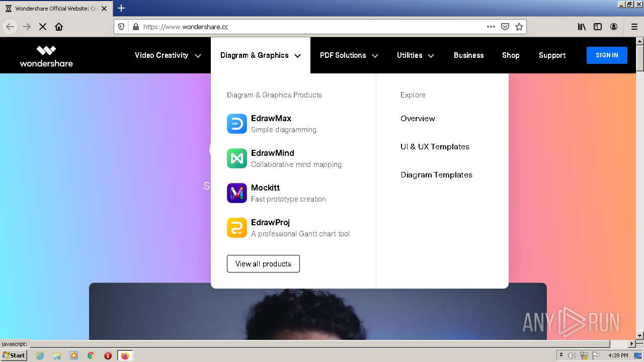Image resolution: width=644 pixels, height=362 pixels.
Task: Launch Chrome from taskbar
Action: pos(91,355)
